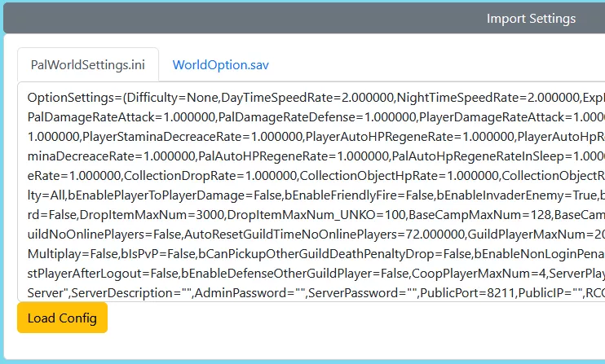
Task: Click the bEnableDefenseOtherGuildPlayer=False entry
Action: [295, 274]
